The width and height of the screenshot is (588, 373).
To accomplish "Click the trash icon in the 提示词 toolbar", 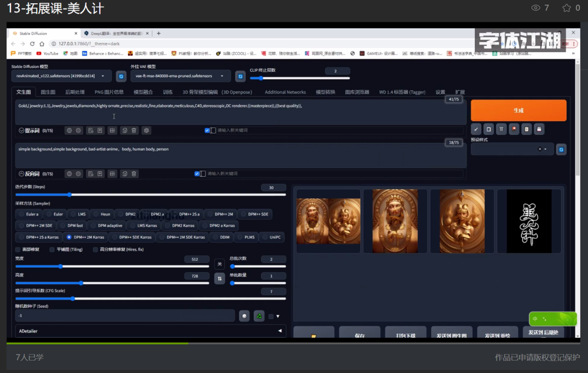I will (x=134, y=130).
